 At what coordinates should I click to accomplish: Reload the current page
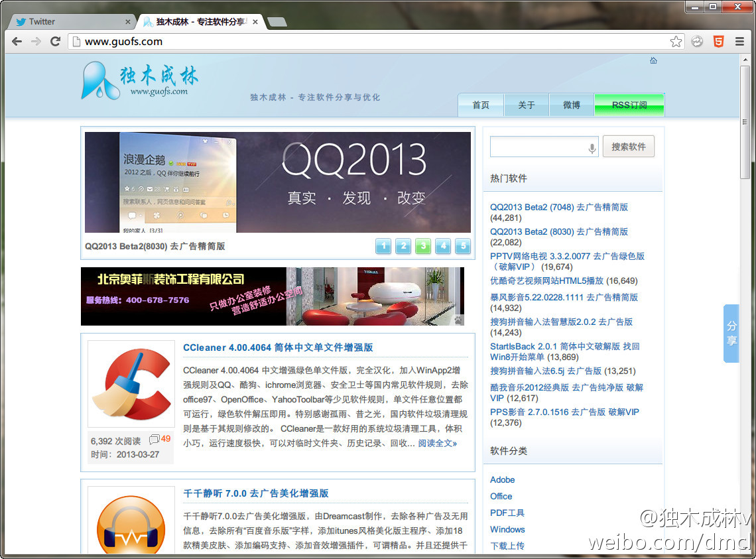point(56,42)
